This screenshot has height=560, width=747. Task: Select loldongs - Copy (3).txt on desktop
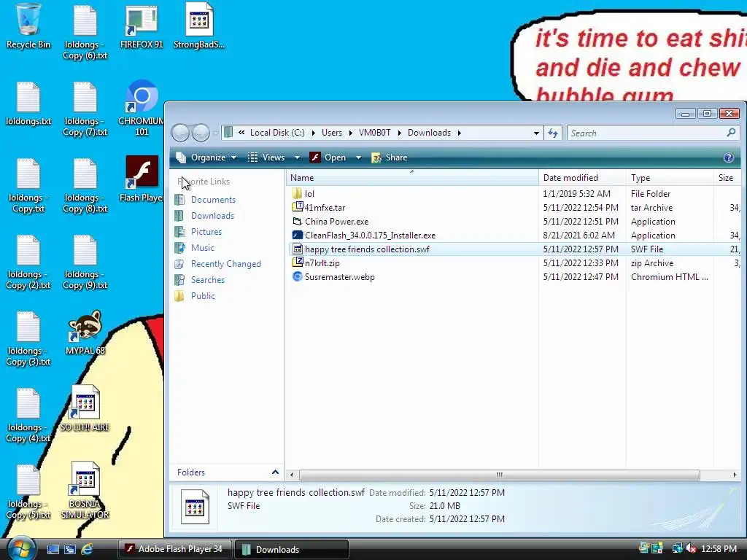pos(28,338)
